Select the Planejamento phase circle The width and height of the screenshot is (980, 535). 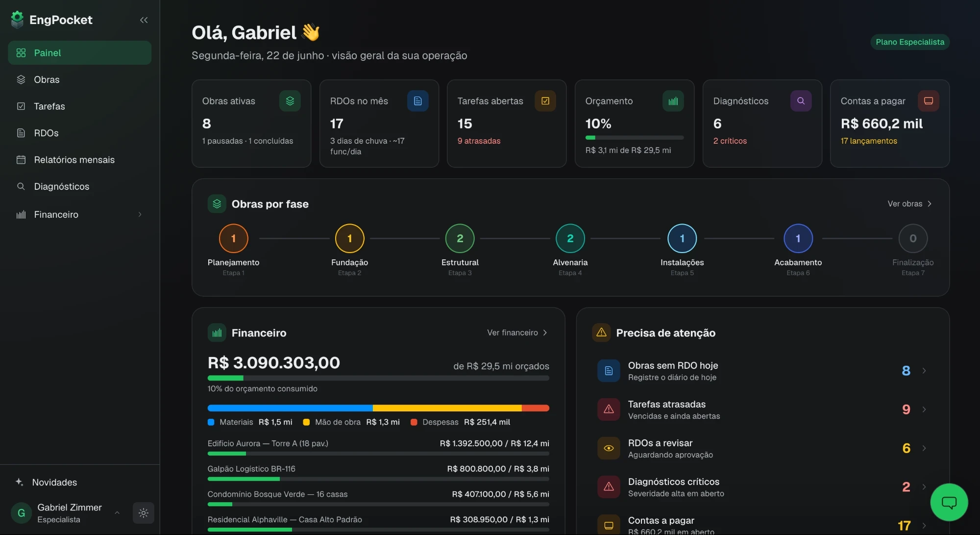click(233, 238)
